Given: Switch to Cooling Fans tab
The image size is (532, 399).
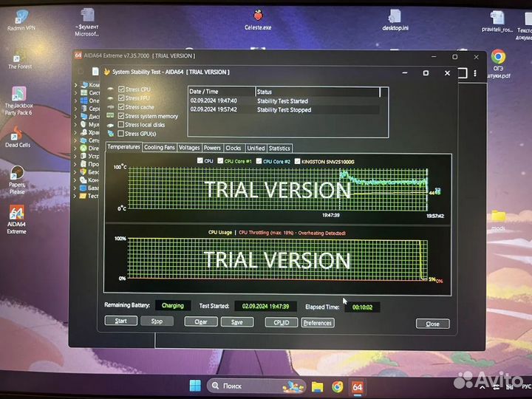Looking at the screenshot, I should (x=159, y=148).
